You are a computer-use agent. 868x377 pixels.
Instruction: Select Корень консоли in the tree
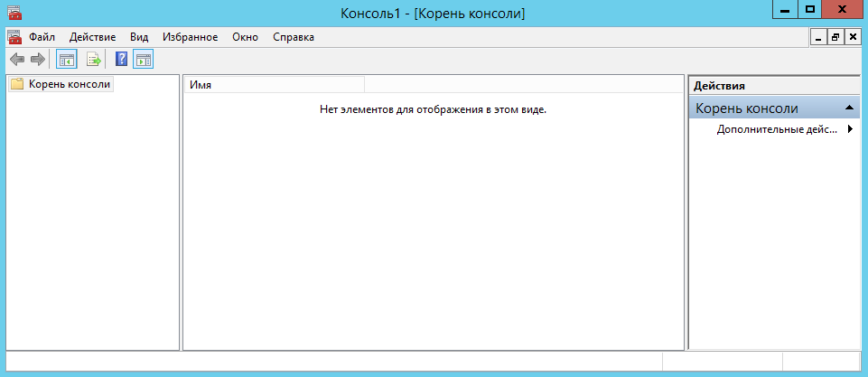pos(69,84)
